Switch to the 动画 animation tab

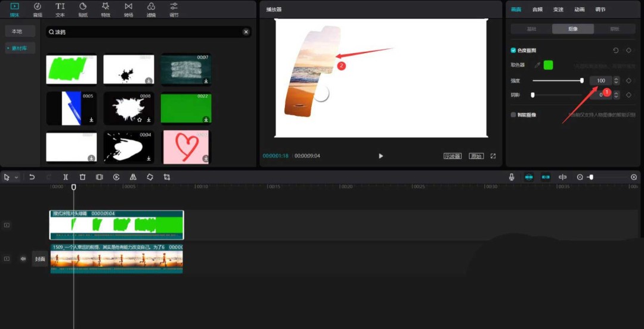[579, 10]
